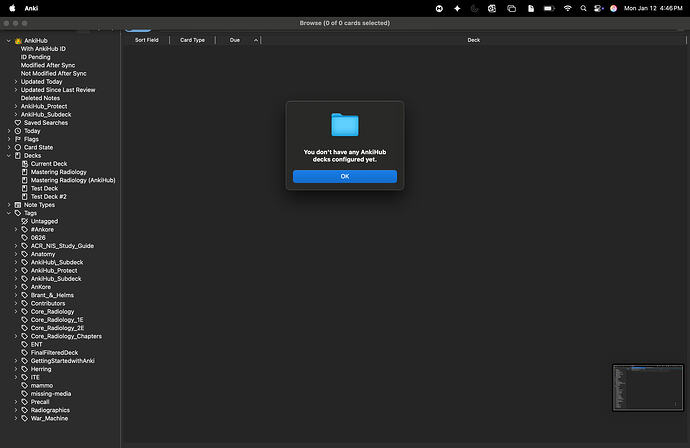690x448 pixels.
Task: Click the ENT tag icon
Action: coord(25,345)
